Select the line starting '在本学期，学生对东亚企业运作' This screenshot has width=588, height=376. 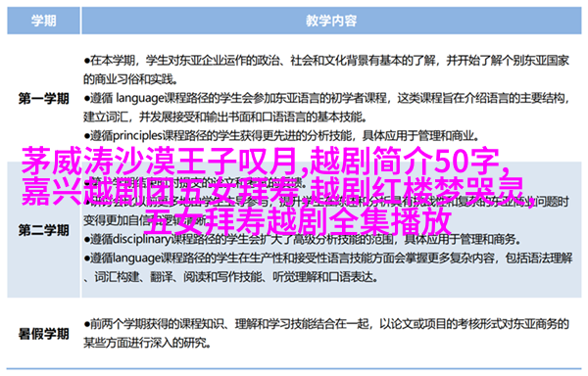[326, 61]
